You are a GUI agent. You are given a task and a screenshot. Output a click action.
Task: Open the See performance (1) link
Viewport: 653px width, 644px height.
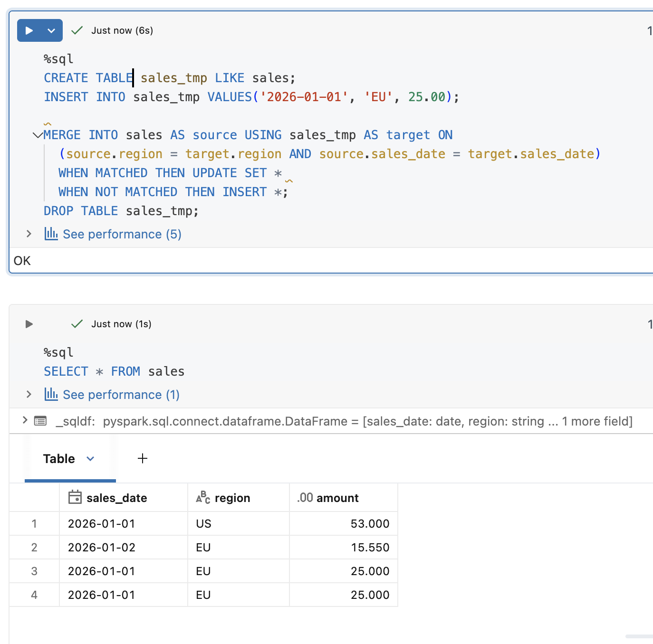(121, 395)
